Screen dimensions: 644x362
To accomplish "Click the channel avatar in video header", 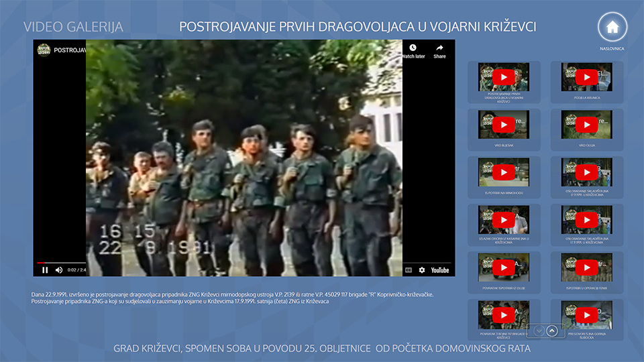I will [x=44, y=50].
